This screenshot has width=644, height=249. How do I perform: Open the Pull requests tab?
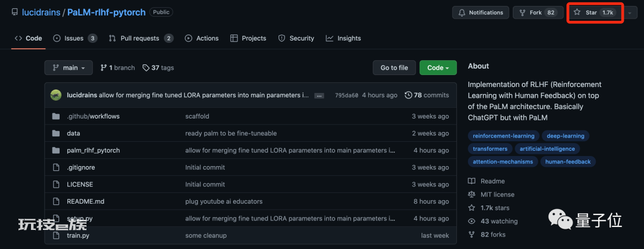tap(141, 38)
